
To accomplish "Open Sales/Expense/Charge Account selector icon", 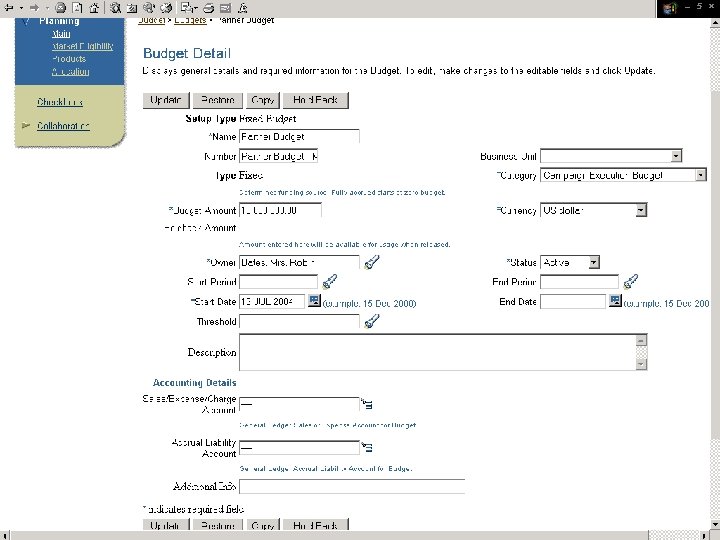I will [x=366, y=404].
